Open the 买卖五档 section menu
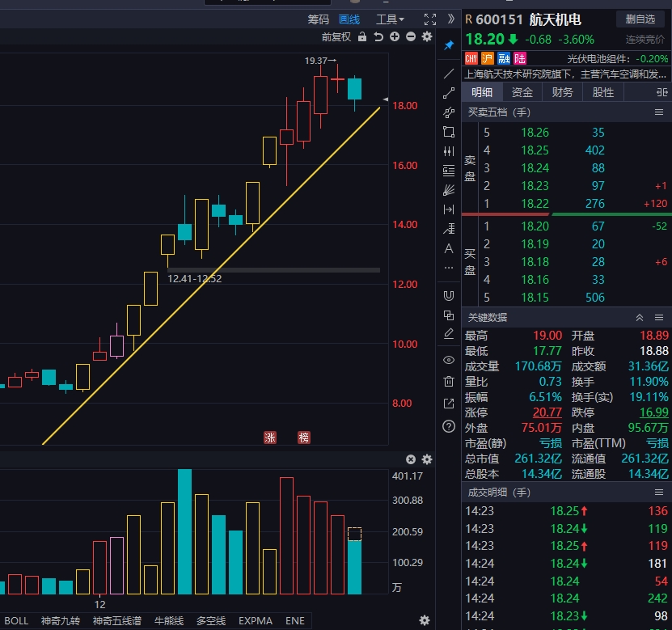Image resolution: width=672 pixels, height=630 pixels. (659, 112)
